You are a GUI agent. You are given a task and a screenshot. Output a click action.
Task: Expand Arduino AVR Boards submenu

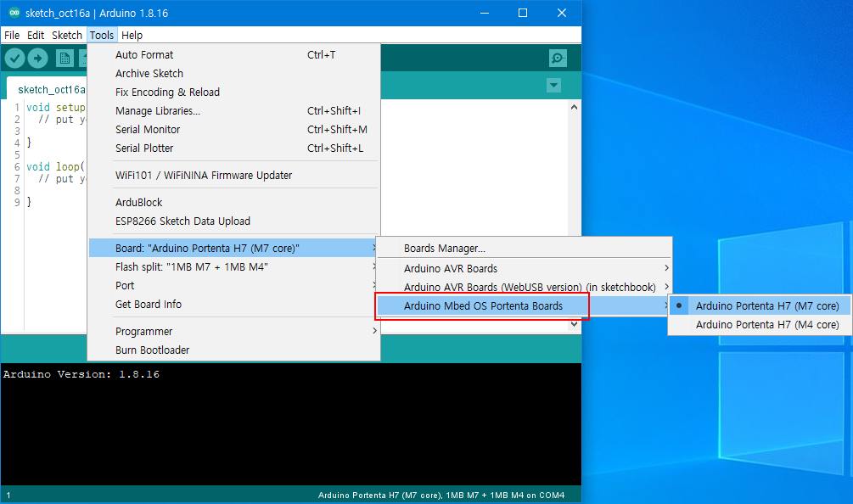pos(524,269)
